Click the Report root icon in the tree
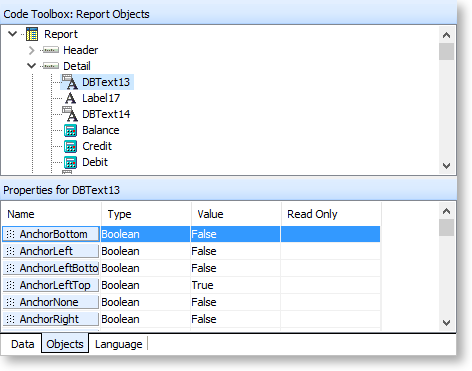The height and width of the screenshot is (371, 472). (32, 34)
